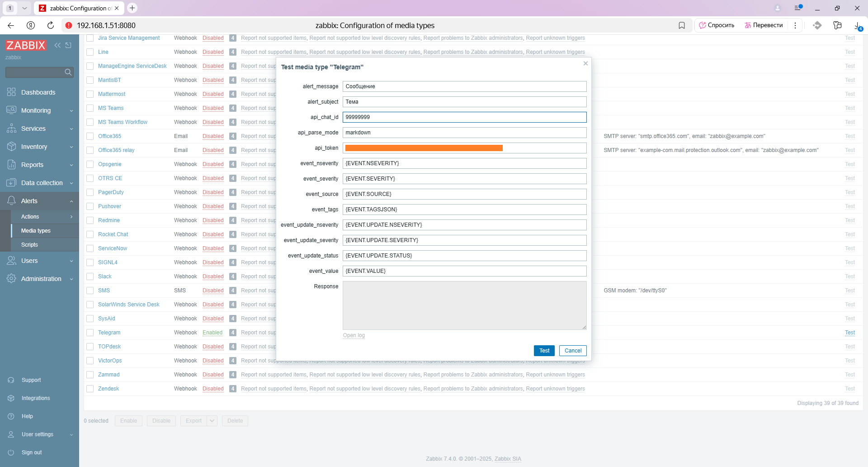
Task: Click the Support headset icon
Action: [11, 380]
